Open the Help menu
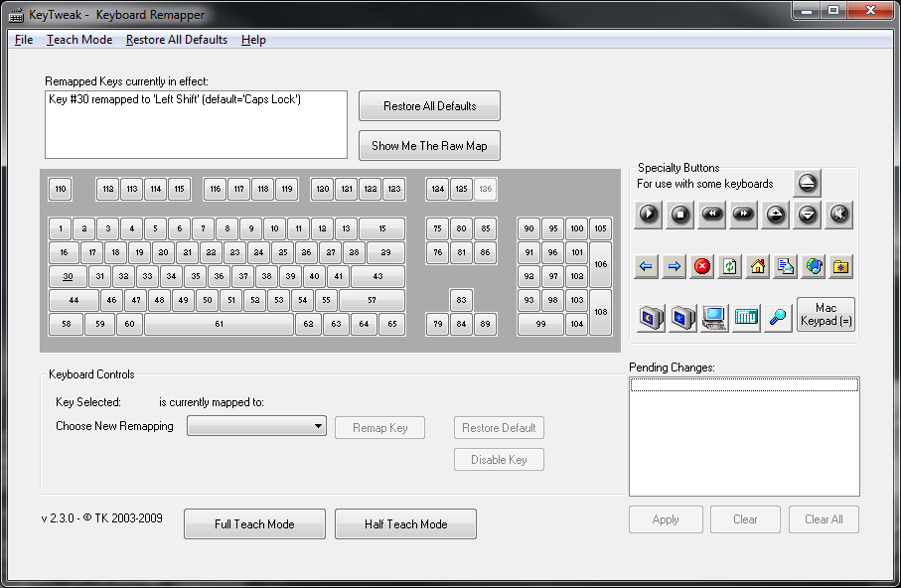Screen dimensions: 901x588 (x=253, y=40)
